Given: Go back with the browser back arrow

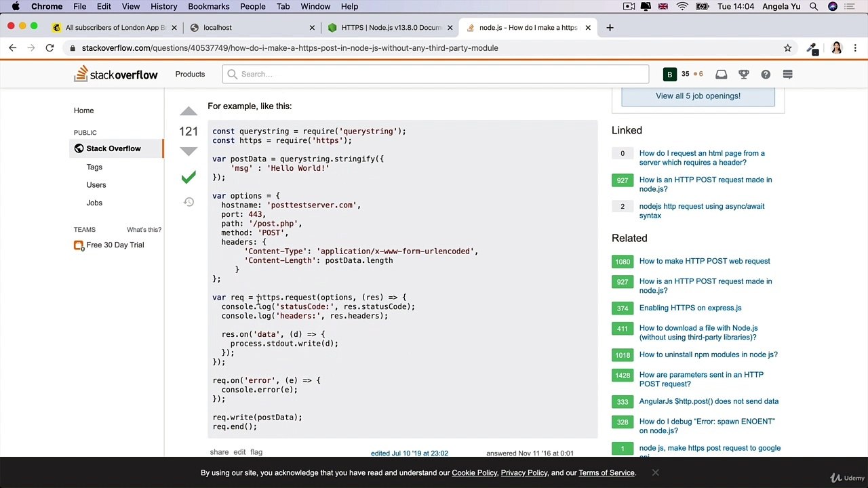Looking at the screenshot, I should (12, 48).
